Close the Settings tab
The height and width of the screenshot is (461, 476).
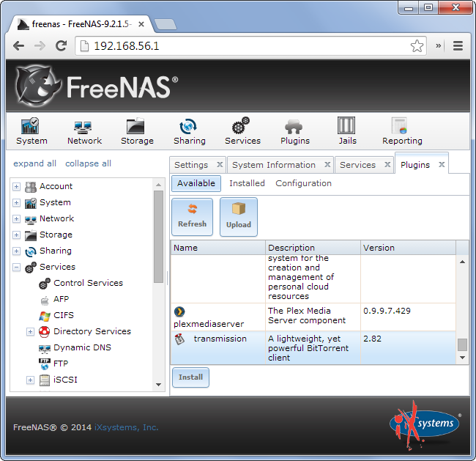point(220,164)
